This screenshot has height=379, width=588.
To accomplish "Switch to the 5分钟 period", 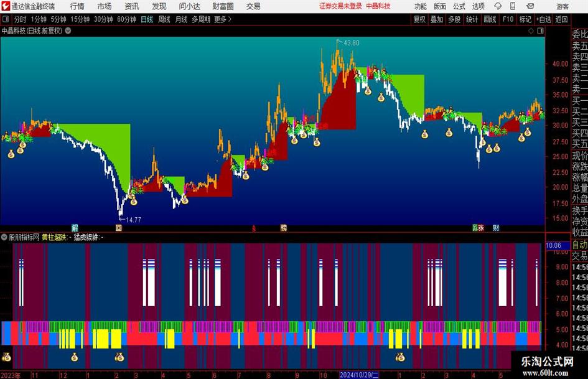I will coord(58,19).
